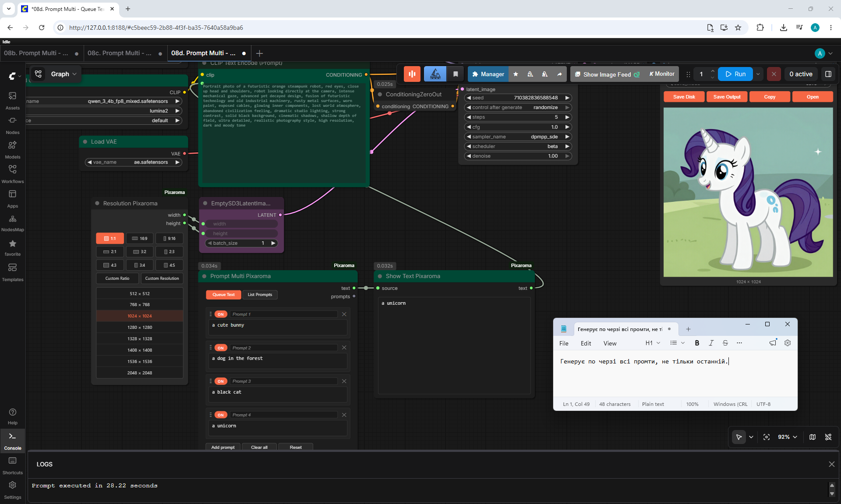Open the View menu in Notepad
The image size is (841, 504).
point(610,343)
